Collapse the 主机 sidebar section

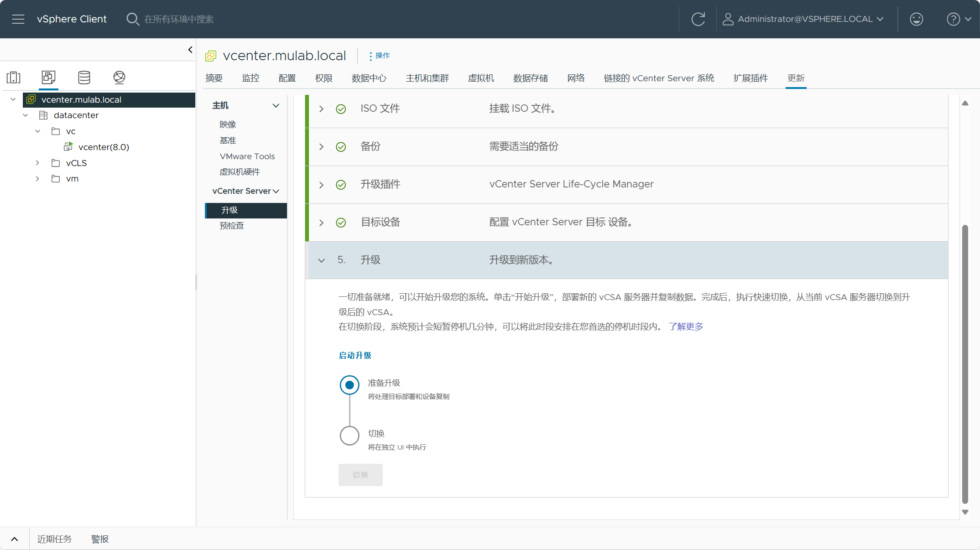click(x=276, y=106)
